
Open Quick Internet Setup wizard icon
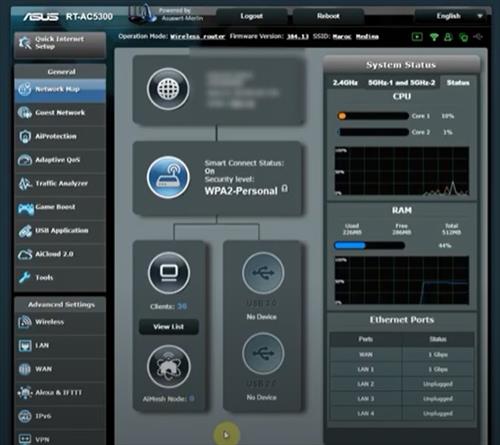pyautogui.click(x=25, y=43)
